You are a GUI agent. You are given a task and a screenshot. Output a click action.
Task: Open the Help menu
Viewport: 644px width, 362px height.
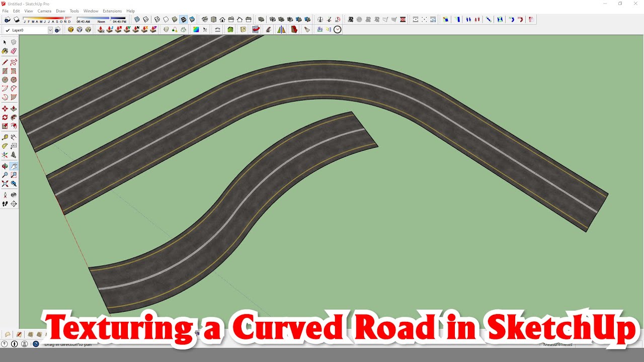tap(130, 11)
